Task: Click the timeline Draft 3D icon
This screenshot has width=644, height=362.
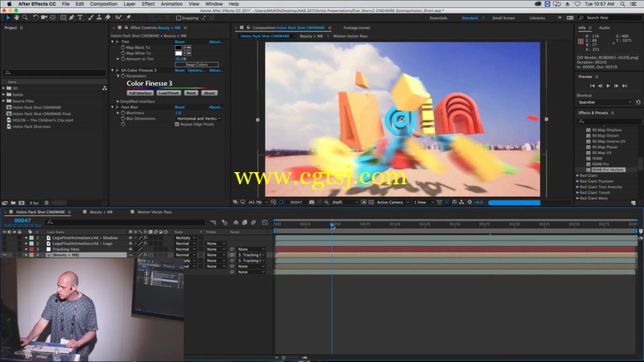Action: coord(225,223)
